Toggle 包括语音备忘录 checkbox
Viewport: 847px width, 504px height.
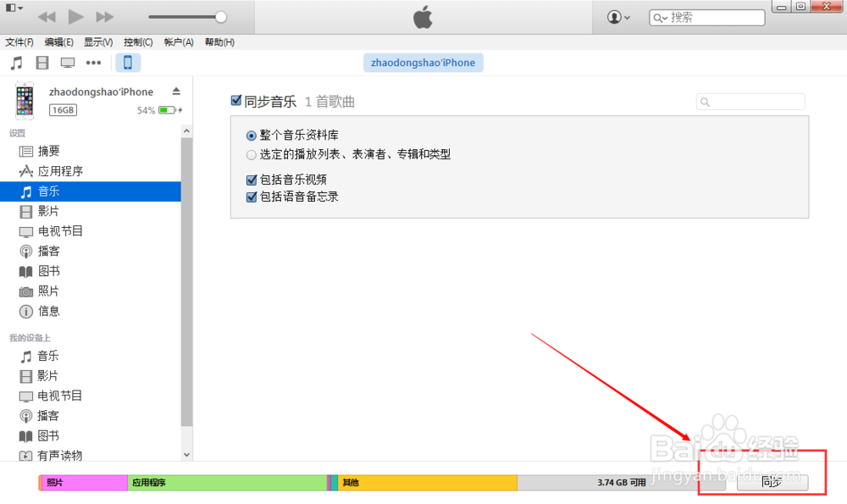coord(252,197)
